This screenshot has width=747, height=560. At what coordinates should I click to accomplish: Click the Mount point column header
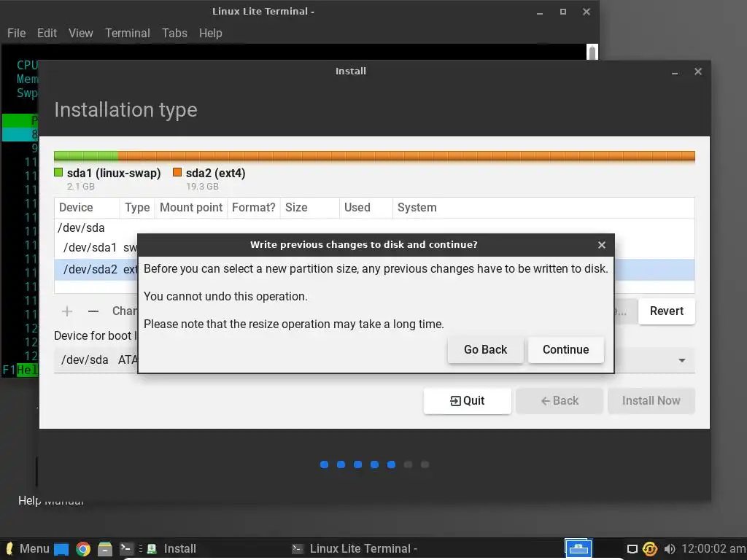pos(190,208)
